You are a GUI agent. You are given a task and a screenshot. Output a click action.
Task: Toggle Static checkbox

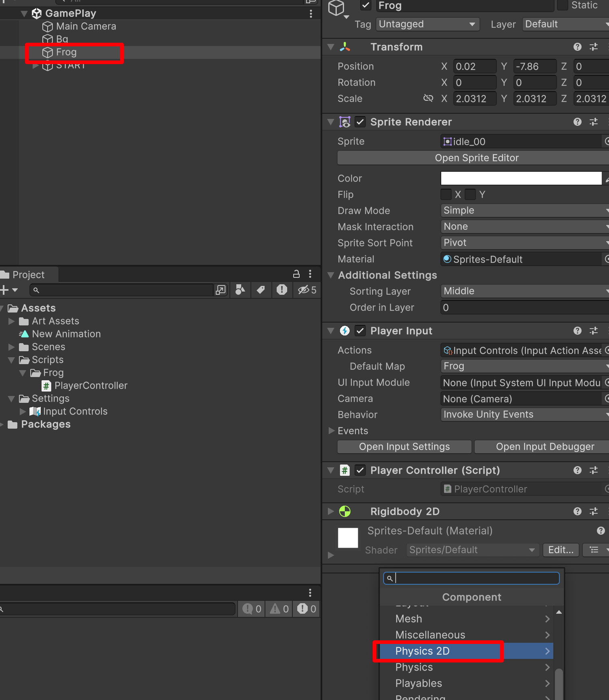click(x=562, y=6)
